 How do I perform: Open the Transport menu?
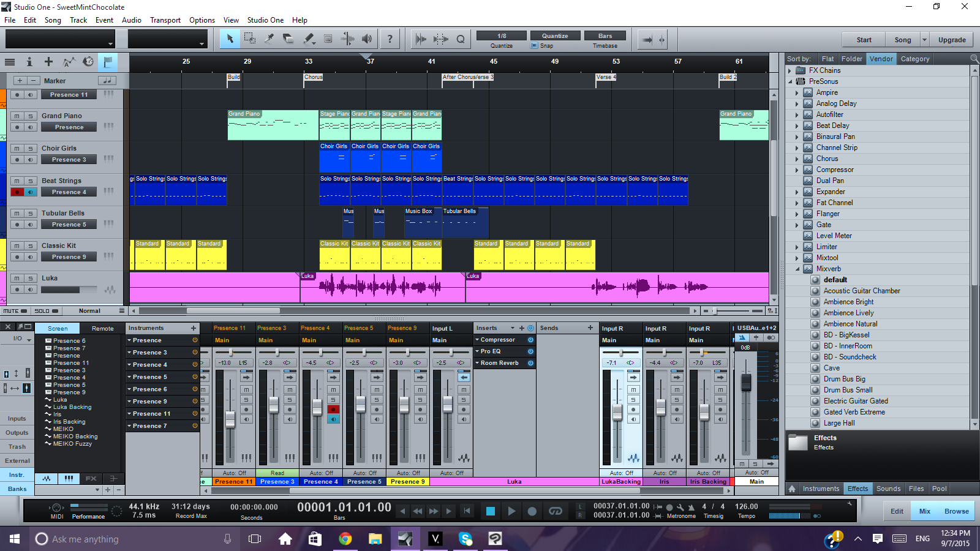click(x=165, y=20)
